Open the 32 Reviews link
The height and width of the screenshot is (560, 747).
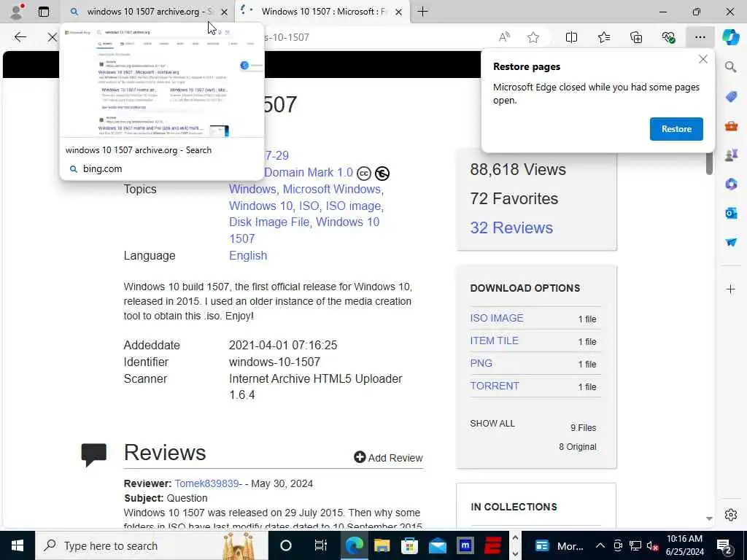coord(511,227)
